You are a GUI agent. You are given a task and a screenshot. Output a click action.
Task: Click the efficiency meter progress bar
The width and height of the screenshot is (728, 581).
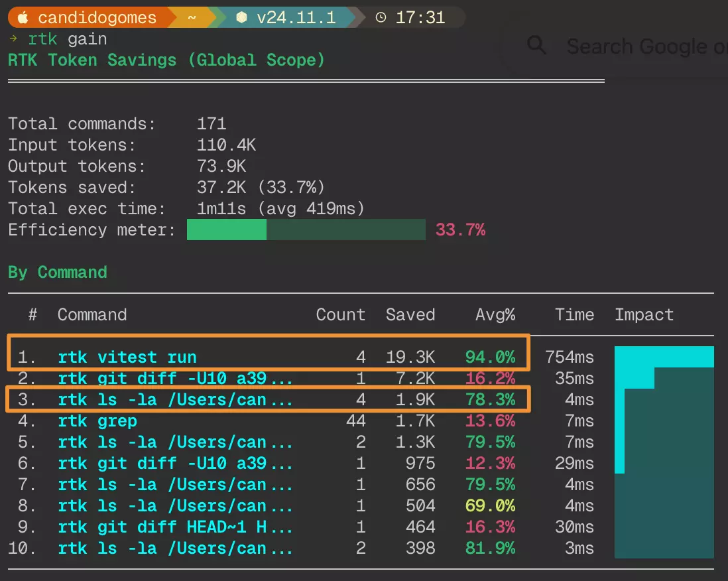306,229
